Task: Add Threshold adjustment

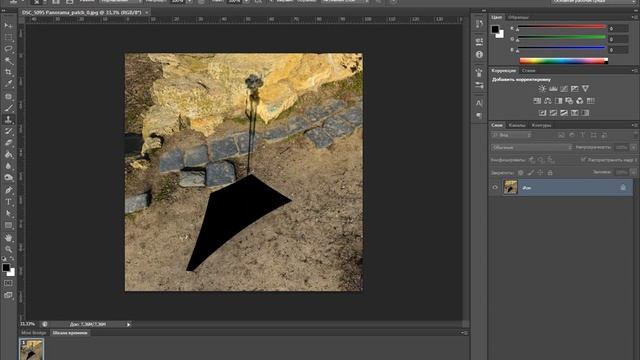Action: coord(564,113)
